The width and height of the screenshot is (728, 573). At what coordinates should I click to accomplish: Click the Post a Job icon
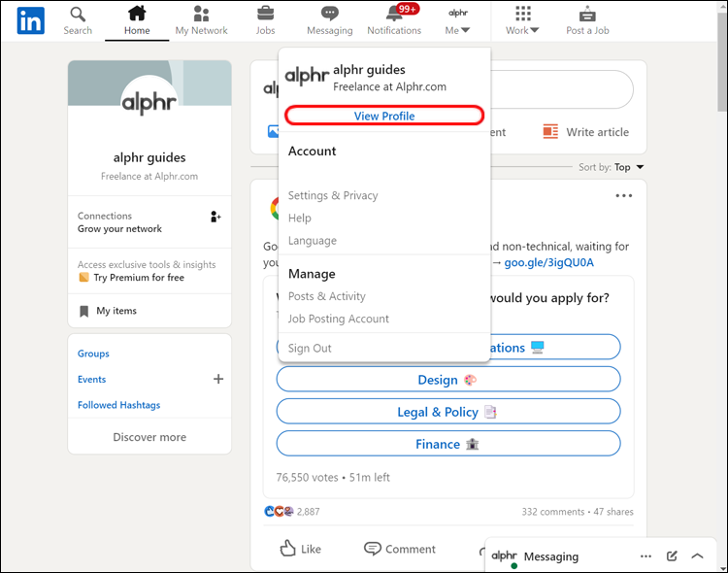coord(587,14)
